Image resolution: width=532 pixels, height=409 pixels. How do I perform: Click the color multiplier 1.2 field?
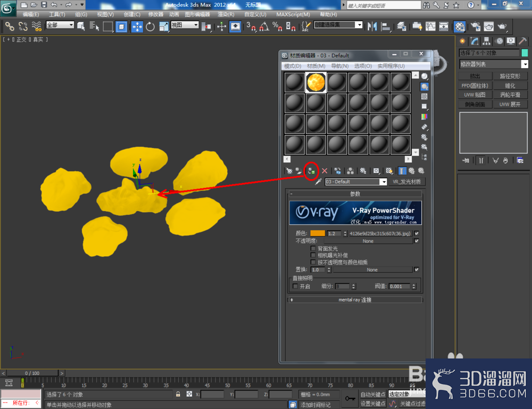pyautogui.click(x=335, y=233)
